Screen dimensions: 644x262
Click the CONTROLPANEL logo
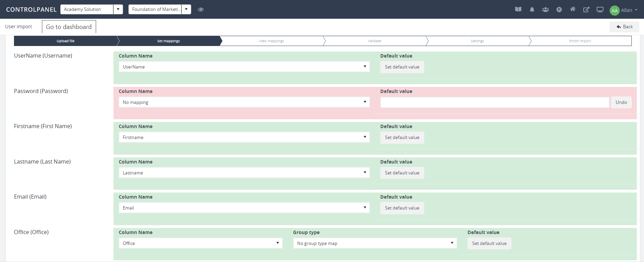31,10
